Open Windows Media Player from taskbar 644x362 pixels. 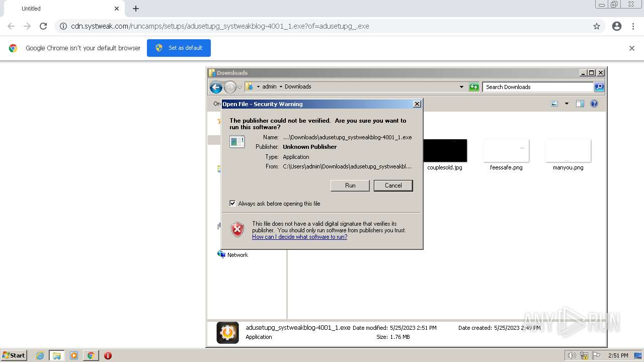(74, 355)
